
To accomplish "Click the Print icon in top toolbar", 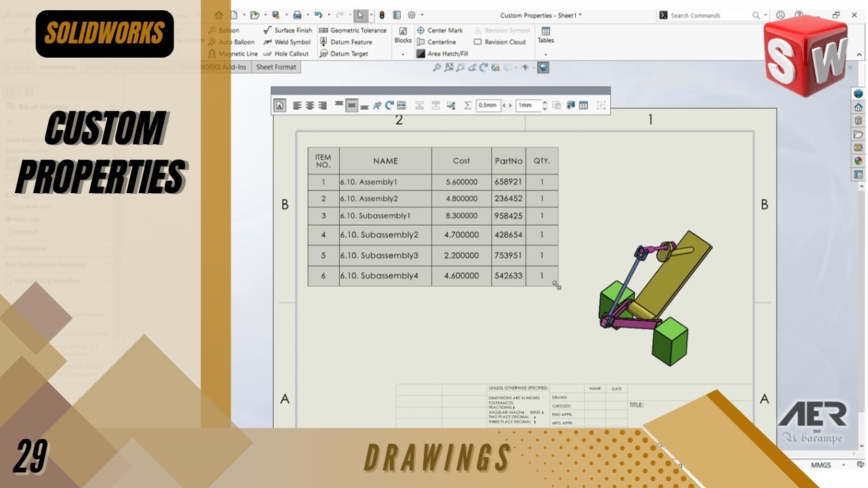I will tap(297, 15).
